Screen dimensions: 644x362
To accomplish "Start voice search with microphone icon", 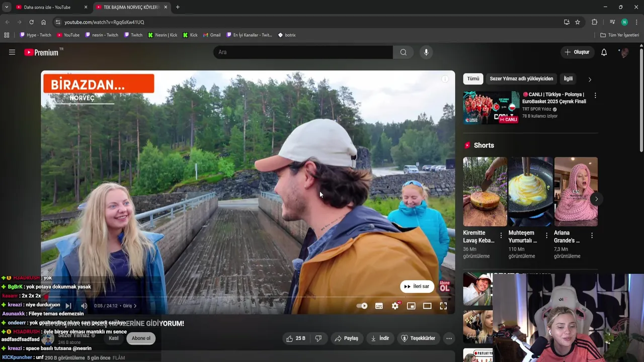I will [426, 52].
